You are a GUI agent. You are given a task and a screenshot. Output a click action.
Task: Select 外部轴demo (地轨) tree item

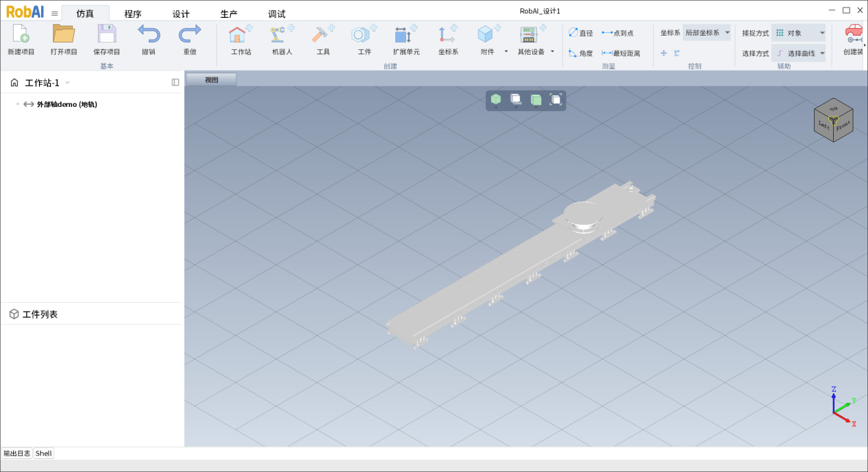(x=67, y=104)
